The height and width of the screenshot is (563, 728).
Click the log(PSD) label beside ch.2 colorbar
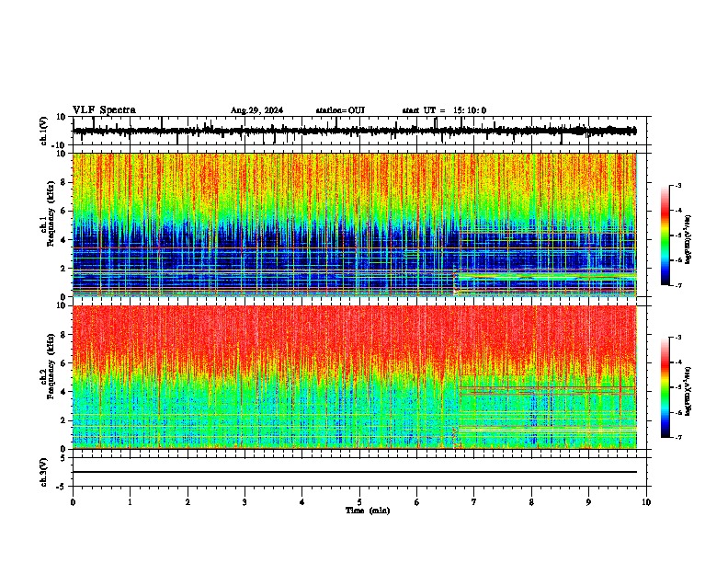[688, 391]
